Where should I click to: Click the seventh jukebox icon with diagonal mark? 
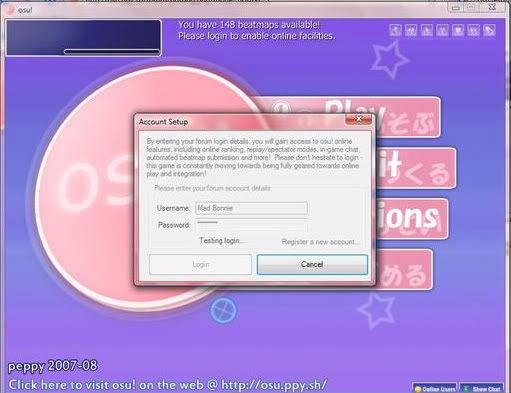pos(489,30)
